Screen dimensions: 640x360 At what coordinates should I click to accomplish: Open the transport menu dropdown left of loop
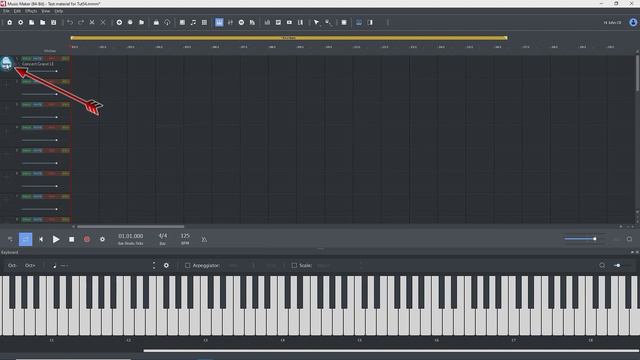(10, 239)
